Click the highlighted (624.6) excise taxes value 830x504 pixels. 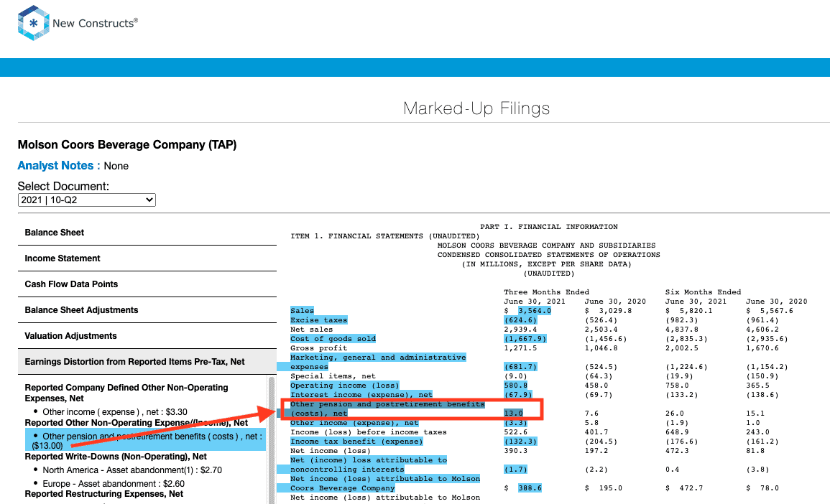521,320
